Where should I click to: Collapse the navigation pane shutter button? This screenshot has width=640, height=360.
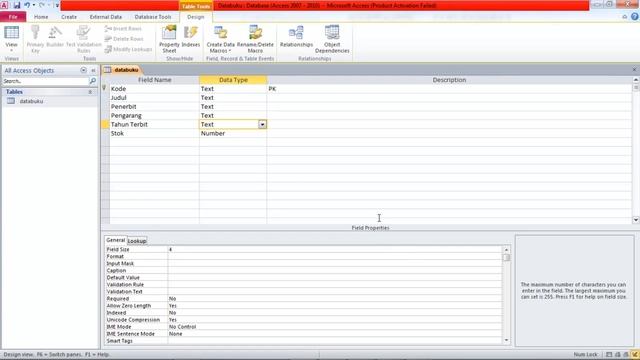[93, 71]
